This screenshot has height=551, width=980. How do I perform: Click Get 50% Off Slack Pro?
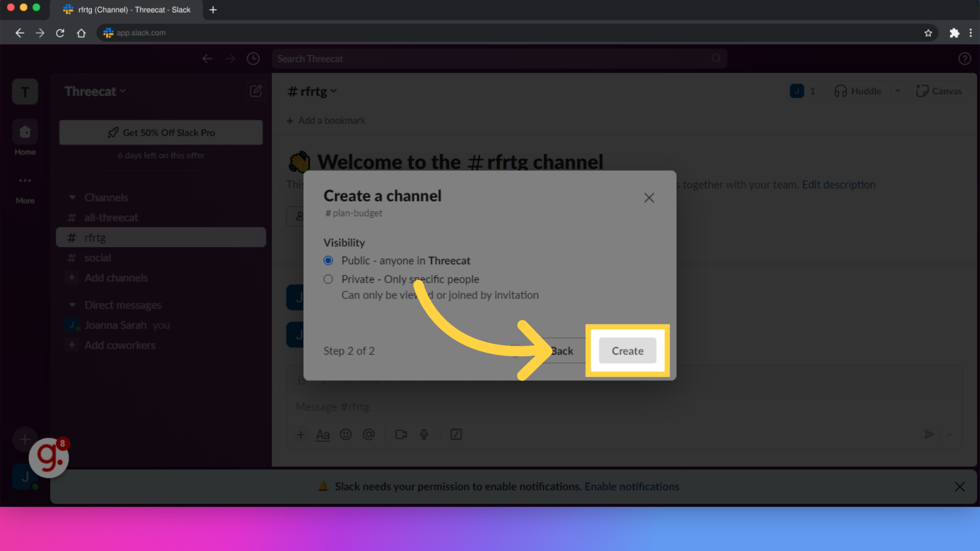161,133
